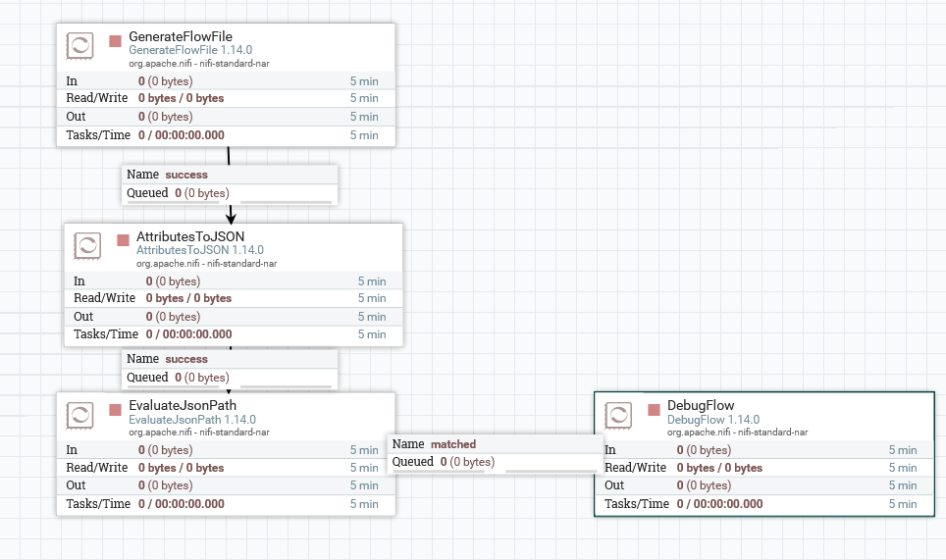Viewport: 946px width, 560px height.
Task: Click the matched connection's Queued count
Action: coord(467,462)
